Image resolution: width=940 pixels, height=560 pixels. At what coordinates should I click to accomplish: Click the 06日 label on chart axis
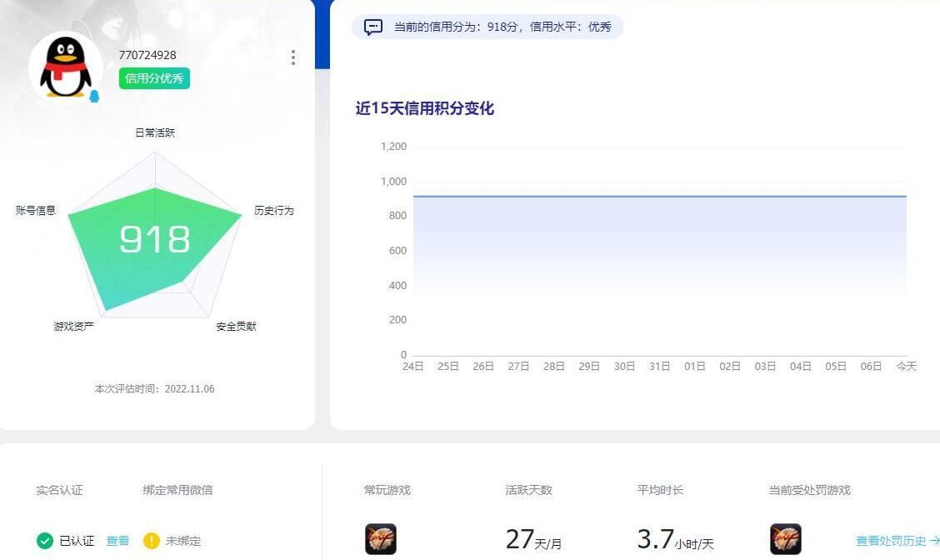871,367
